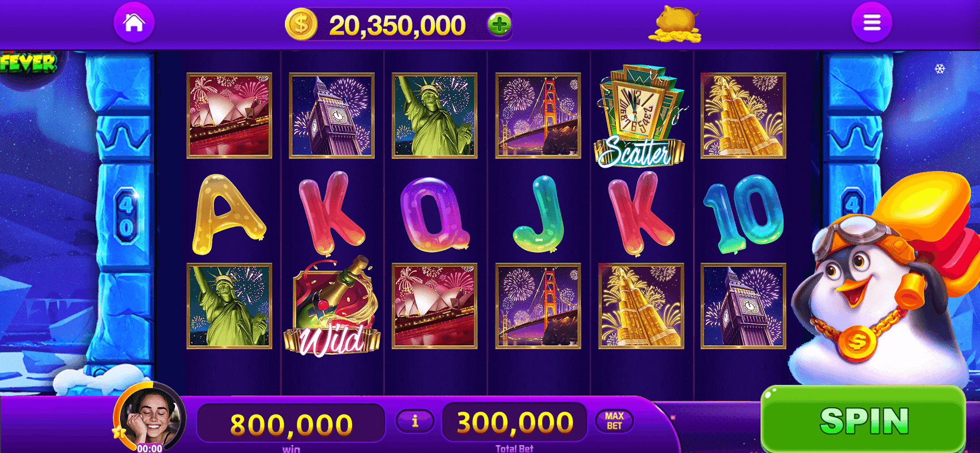Tap the green plus to add coins
980x453 pixels.
[499, 24]
